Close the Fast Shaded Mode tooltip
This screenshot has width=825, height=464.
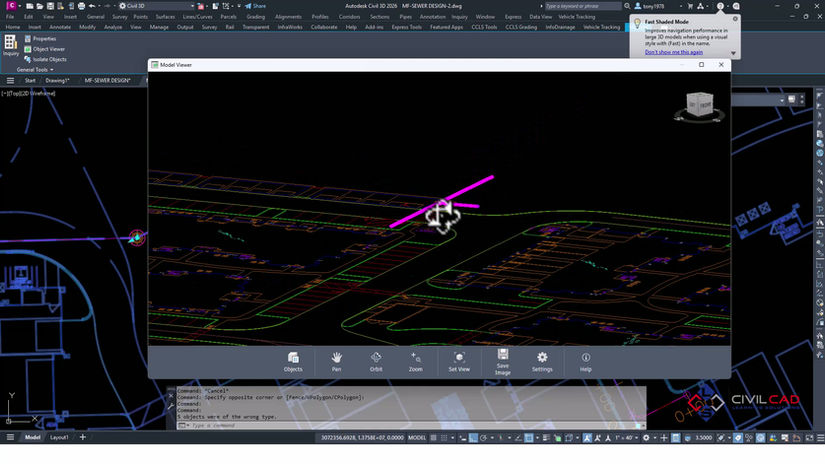[x=735, y=19]
